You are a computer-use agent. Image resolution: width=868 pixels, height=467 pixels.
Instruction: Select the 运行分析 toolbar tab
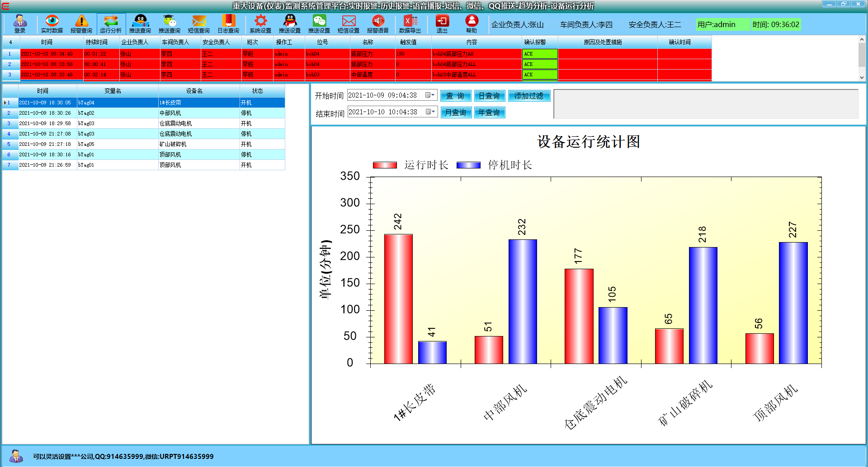[x=111, y=24]
